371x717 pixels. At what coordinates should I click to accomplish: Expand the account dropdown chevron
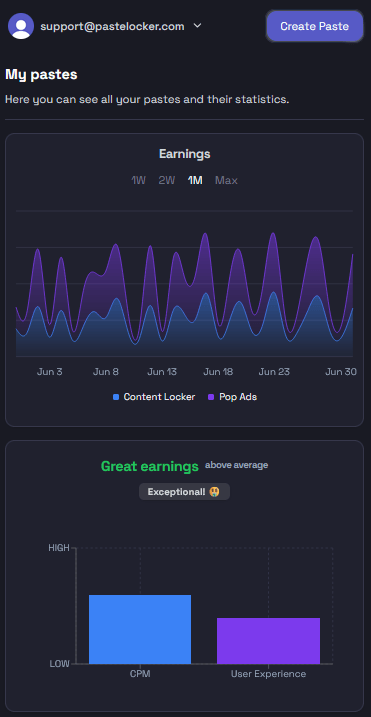coord(197,26)
